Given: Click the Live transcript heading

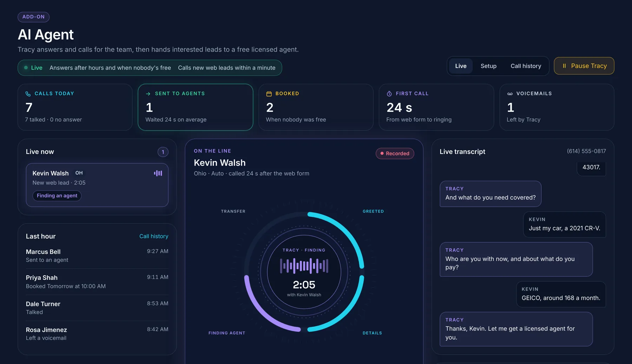Looking at the screenshot, I should (462, 151).
